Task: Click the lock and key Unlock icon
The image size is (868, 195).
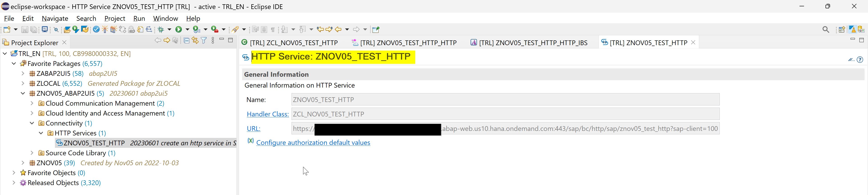Action: pyautogui.click(x=131, y=30)
